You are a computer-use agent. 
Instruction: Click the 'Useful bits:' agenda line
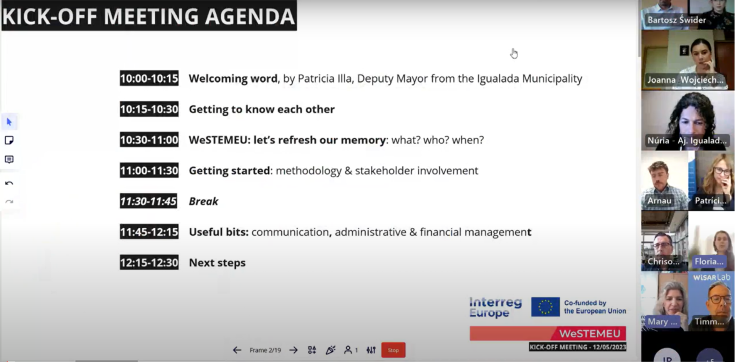click(x=360, y=232)
